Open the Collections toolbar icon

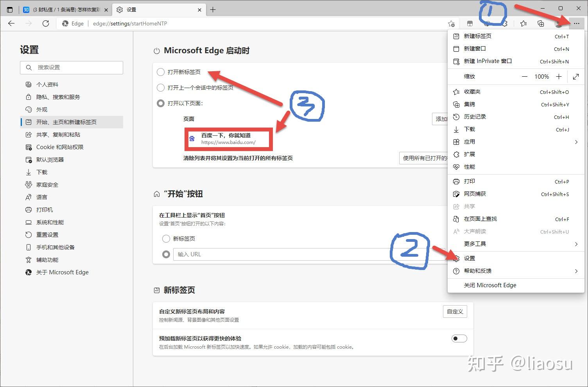click(x=541, y=23)
